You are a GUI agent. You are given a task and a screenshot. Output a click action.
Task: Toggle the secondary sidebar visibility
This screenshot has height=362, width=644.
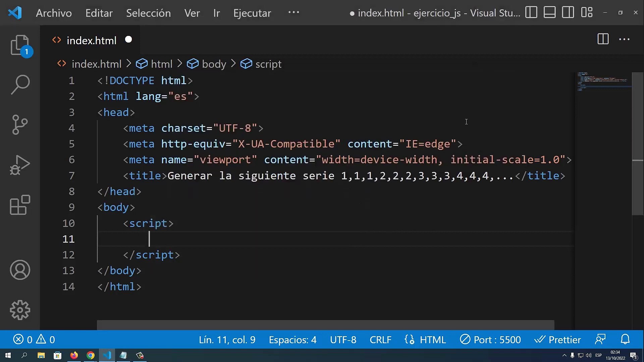(568, 12)
